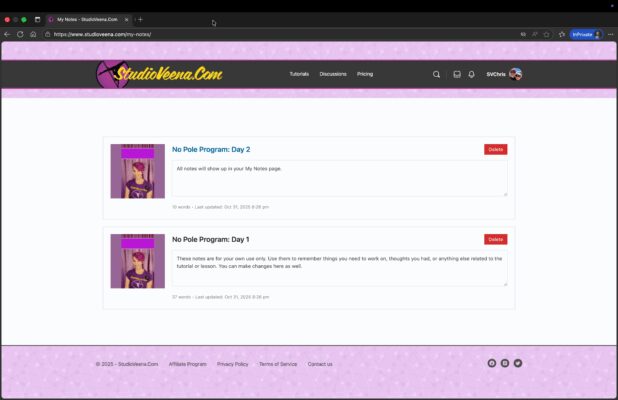Click the browser home icon

tap(33, 34)
